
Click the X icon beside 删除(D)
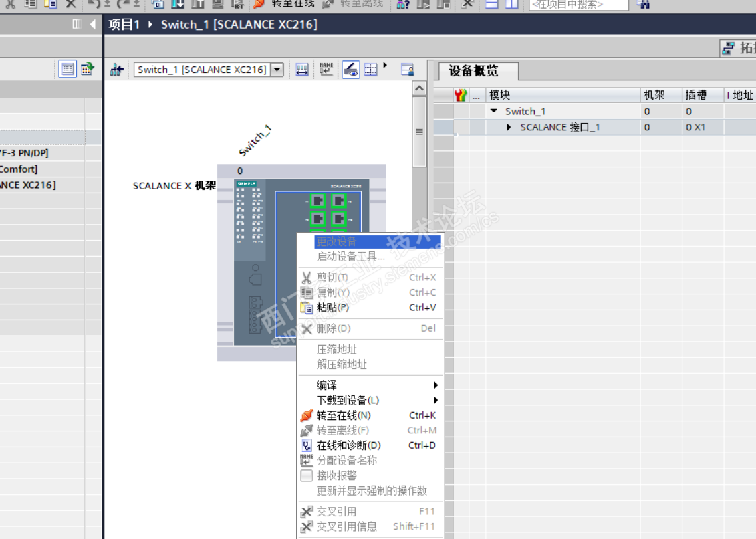pos(307,328)
